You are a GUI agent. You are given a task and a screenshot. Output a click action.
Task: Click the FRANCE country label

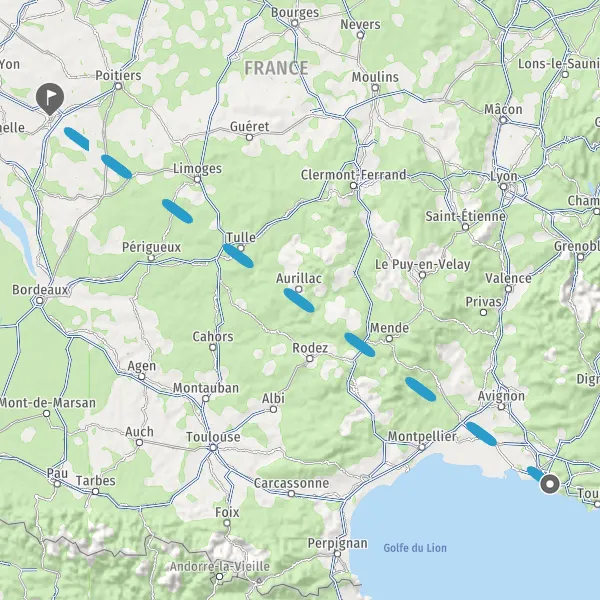click(x=276, y=68)
